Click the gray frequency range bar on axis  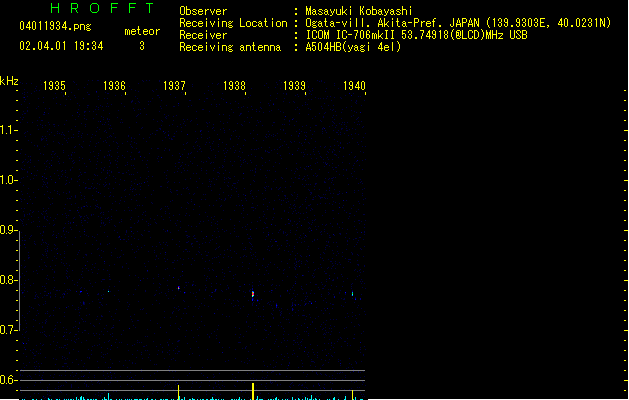tap(19, 281)
